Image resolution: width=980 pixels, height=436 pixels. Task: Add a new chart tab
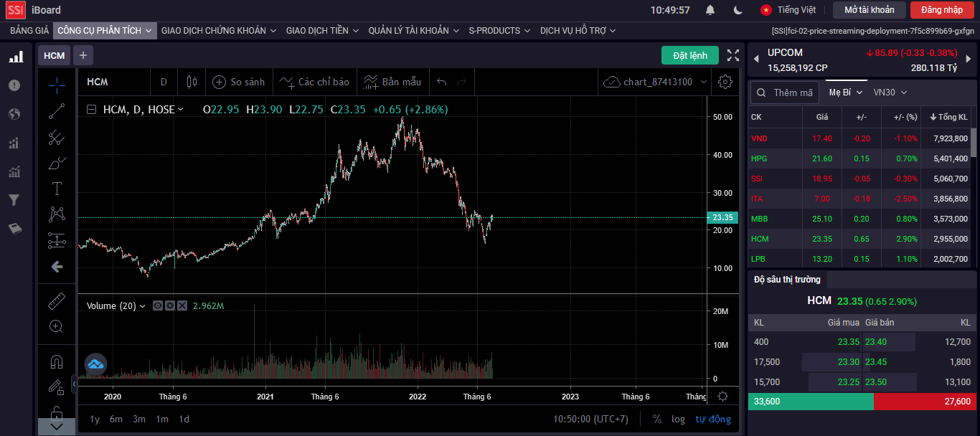click(83, 55)
